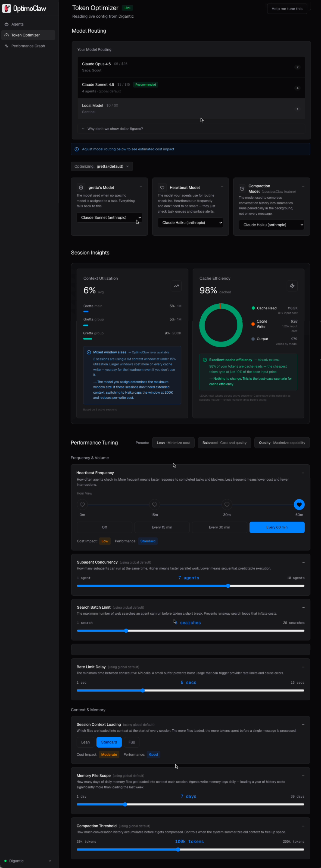The image size is (321, 868).
Task: Open the Agents page
Action: pyautogui.click(x=28, y=24)
